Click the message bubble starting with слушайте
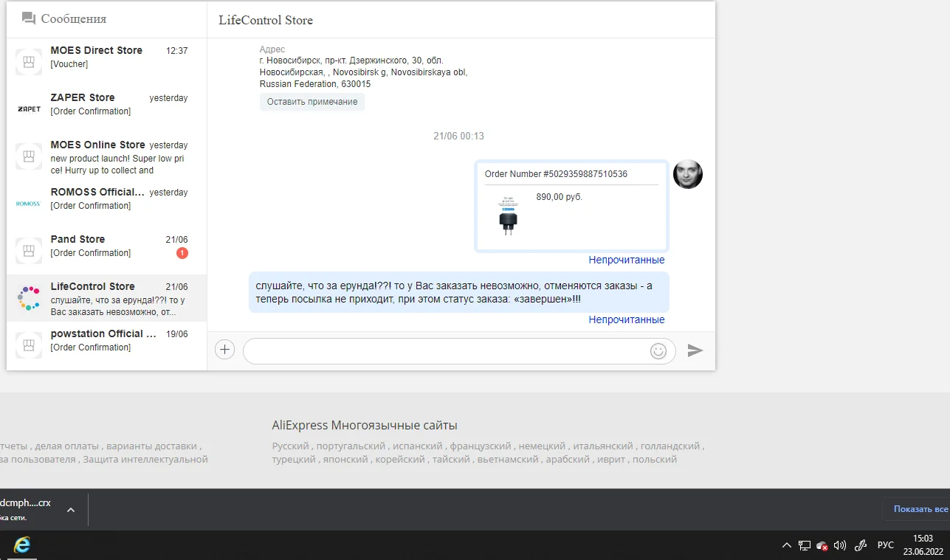 click(459, 292)
